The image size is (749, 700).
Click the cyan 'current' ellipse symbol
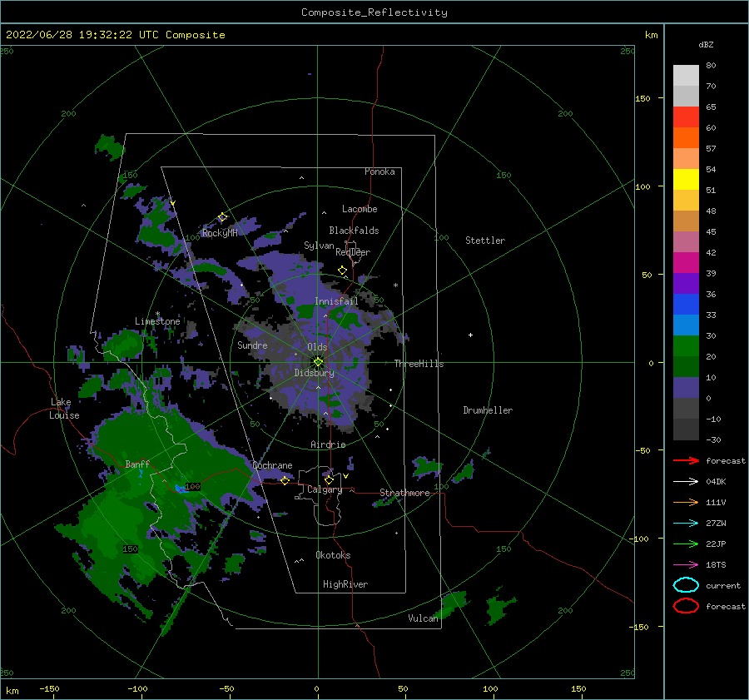686,585
